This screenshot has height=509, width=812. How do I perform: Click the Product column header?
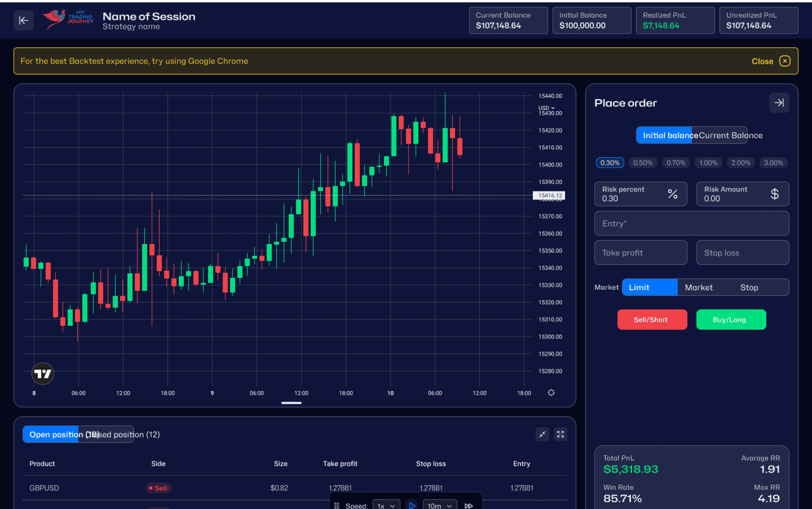[x=42, y=464]
